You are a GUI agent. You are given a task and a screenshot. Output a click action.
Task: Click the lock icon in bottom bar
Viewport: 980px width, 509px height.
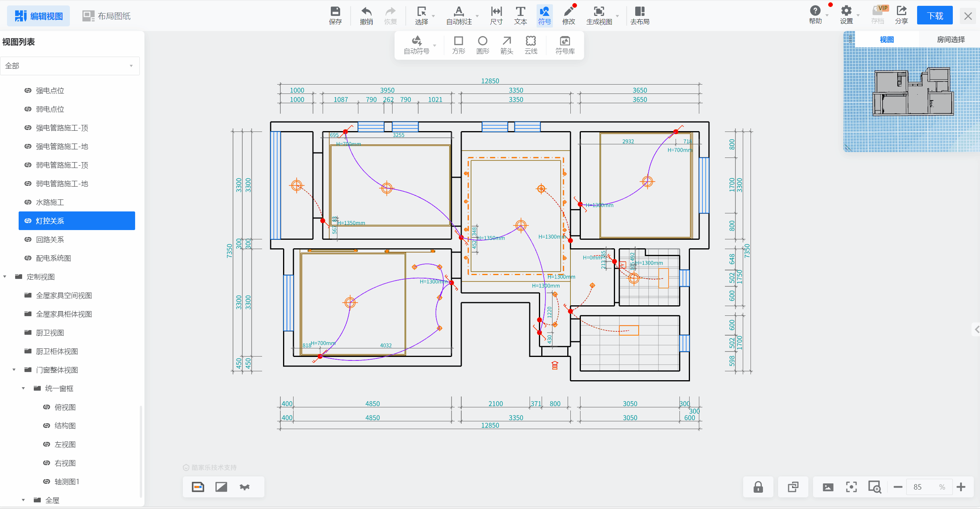pyautogui.click(x=758, y=487)
